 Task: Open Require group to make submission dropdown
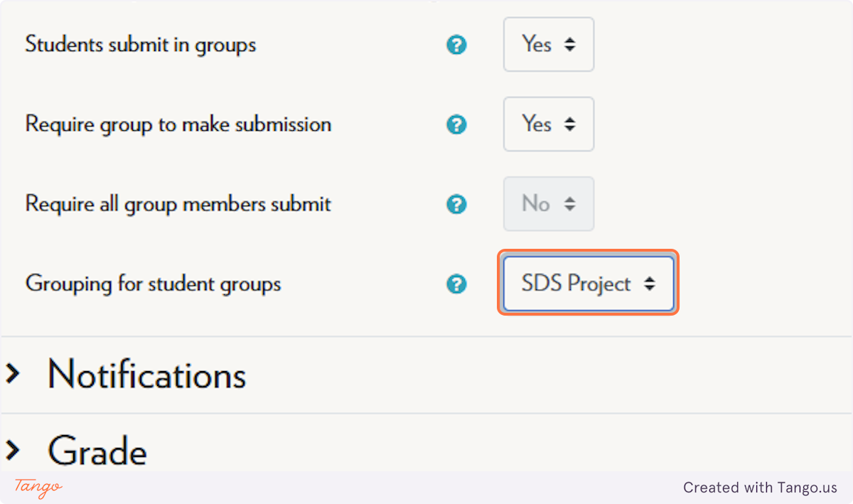(549, 124)
